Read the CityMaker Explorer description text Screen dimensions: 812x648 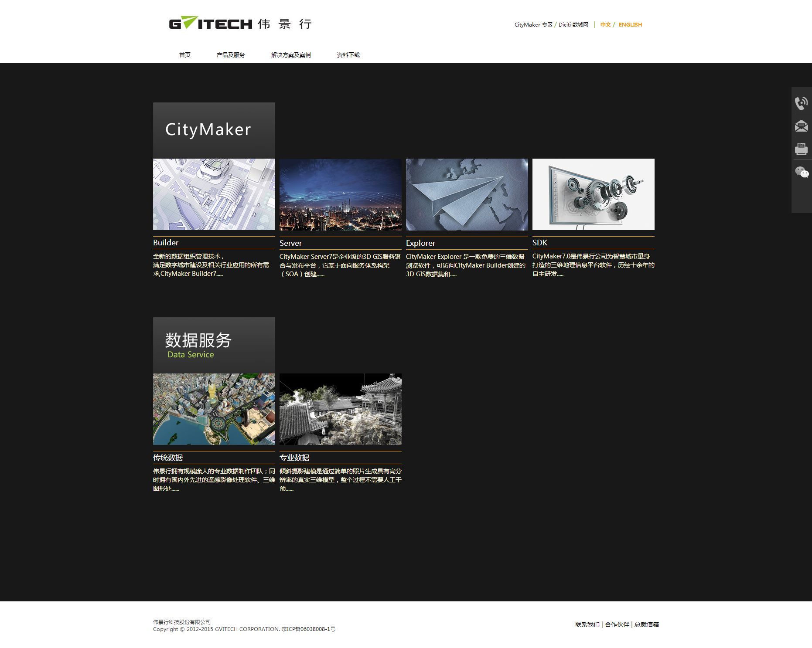click(x=466, y=265)
